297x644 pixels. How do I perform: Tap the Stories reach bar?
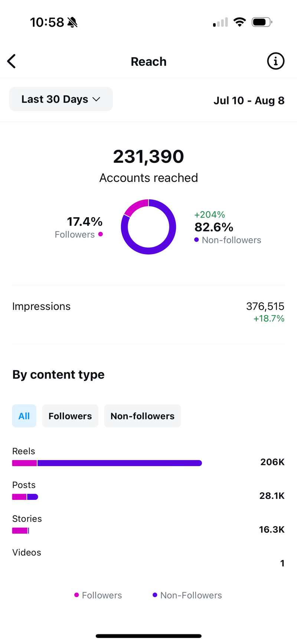20,531
